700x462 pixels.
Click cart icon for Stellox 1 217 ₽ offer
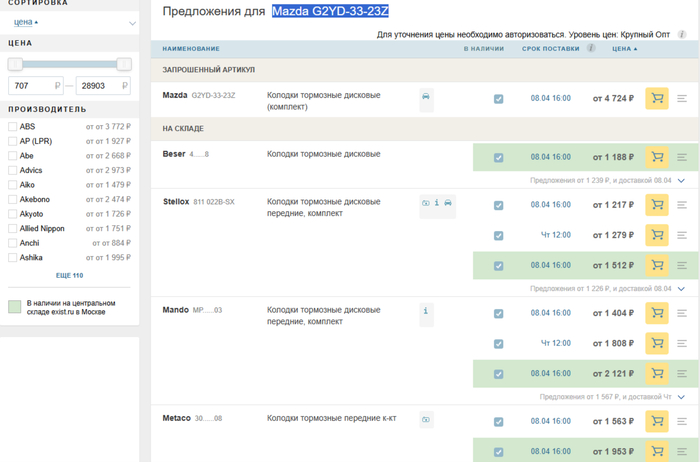pyautogui.click(x=656, y=205)
